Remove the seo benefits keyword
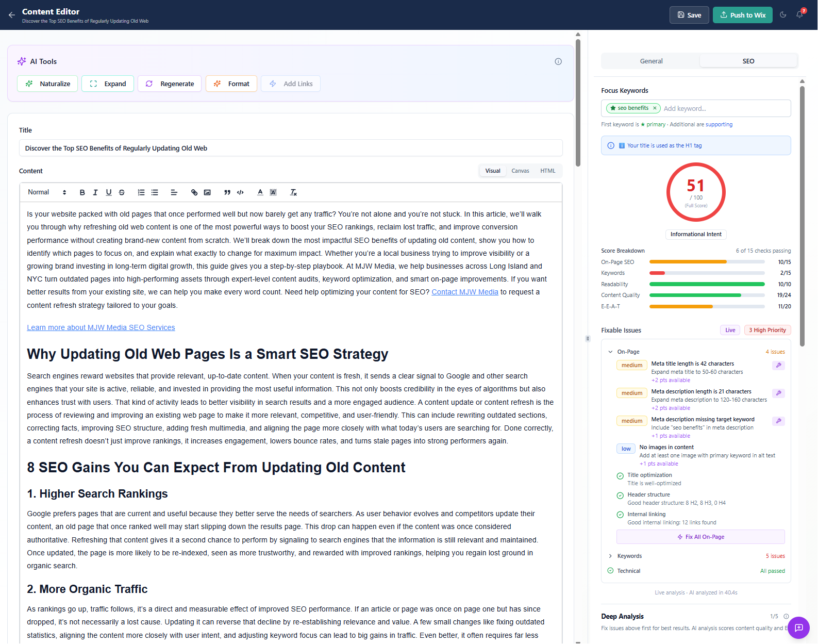This screenshot has width=818, height=644. click(x=655, y=108)
